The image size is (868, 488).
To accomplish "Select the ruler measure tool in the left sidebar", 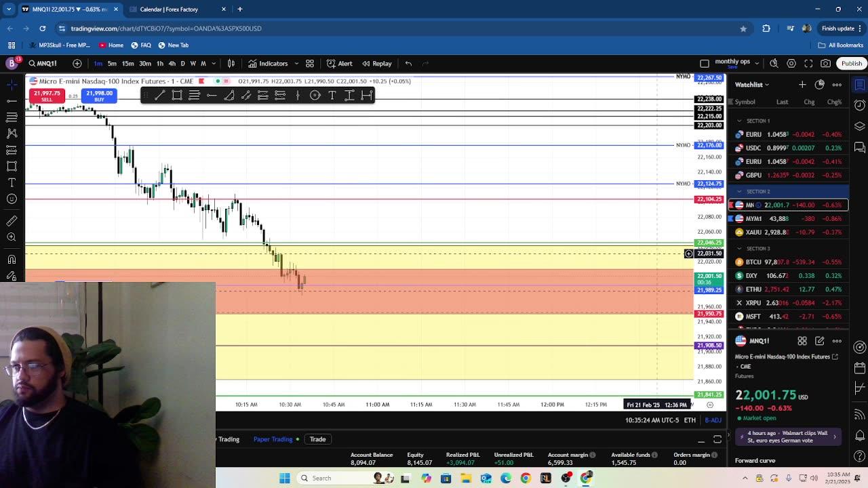I will point(12,221).
